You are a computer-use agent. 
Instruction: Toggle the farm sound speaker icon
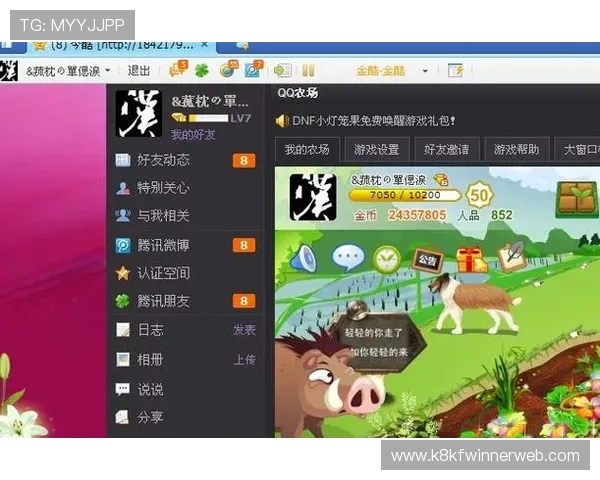tap(304, 258)
